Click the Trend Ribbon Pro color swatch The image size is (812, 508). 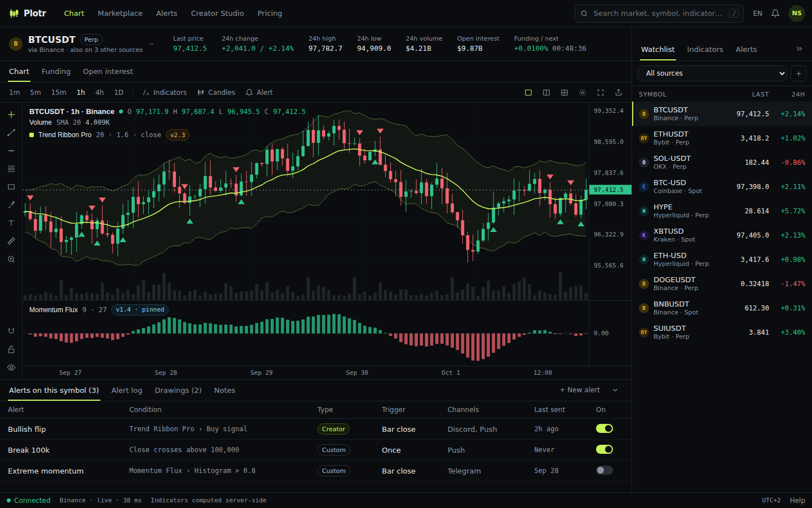32,135
